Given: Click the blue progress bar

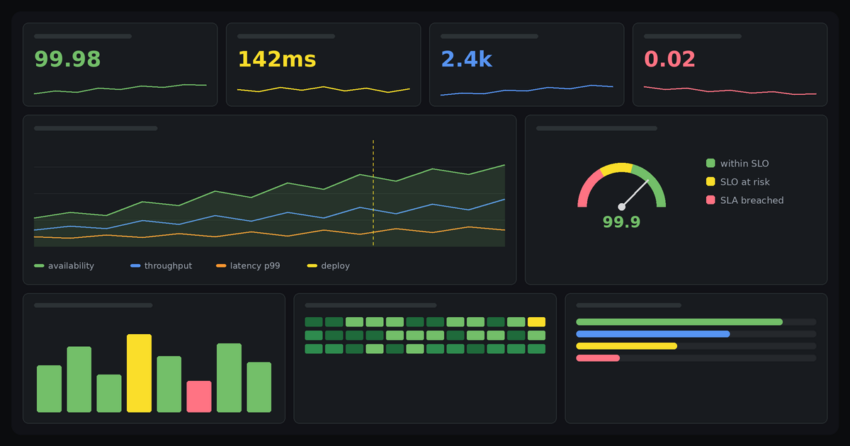Looking at the screenshot, I should coord(653,334).
